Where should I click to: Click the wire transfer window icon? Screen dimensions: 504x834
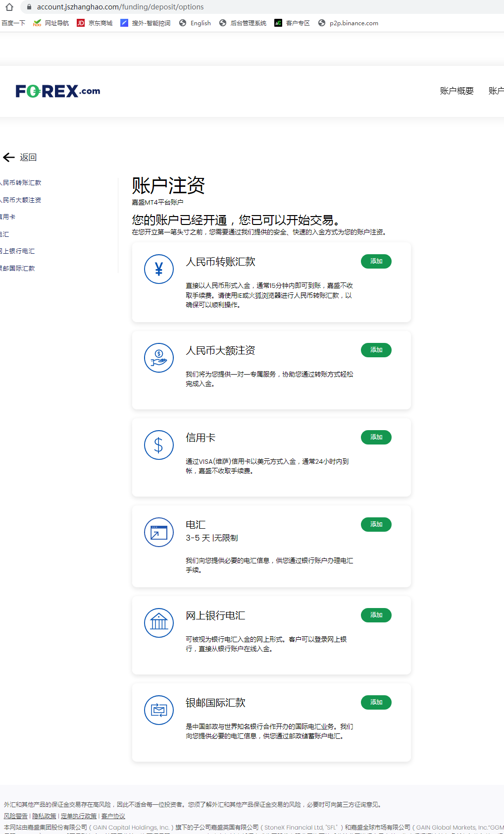pos(159,532)
